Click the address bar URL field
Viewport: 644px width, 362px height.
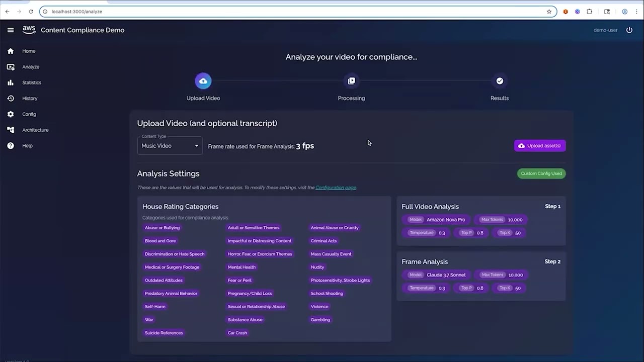pyautogui.click(x=298, y=12)
